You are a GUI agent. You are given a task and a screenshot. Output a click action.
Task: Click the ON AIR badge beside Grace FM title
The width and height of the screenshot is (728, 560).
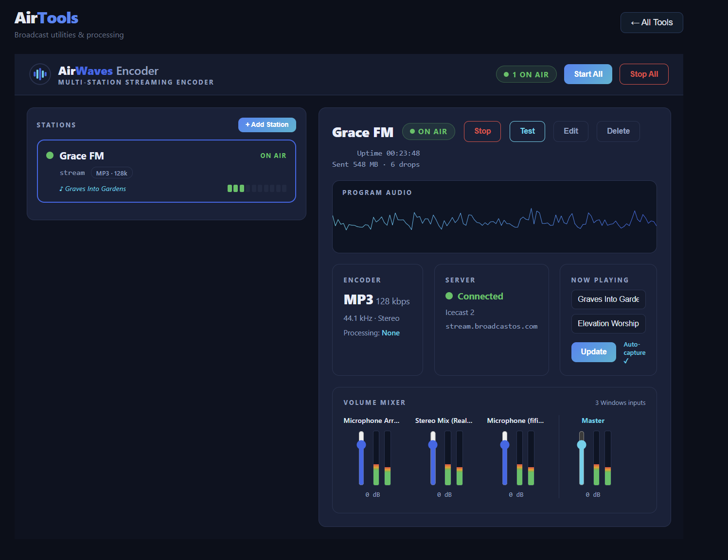pyautogui.click(x=428, y=131)
